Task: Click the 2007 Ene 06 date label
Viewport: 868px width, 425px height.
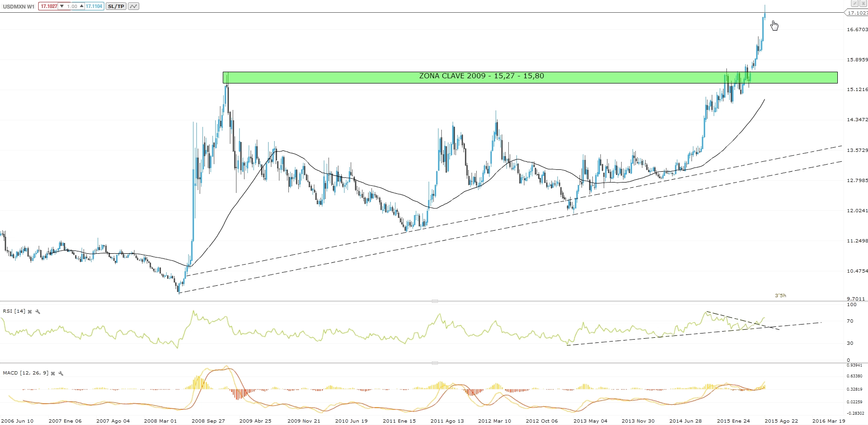Action: (65, 421)
